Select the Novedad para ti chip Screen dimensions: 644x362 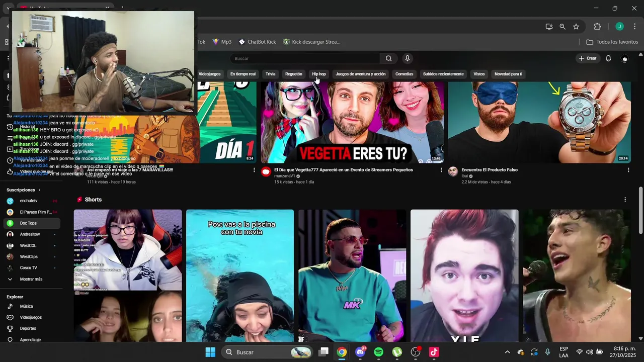click(x=508, y=74)
